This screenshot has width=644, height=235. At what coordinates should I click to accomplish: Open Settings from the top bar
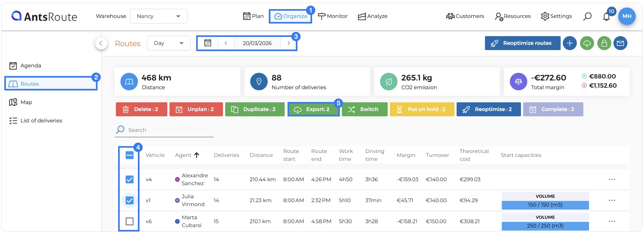[556, 16]
